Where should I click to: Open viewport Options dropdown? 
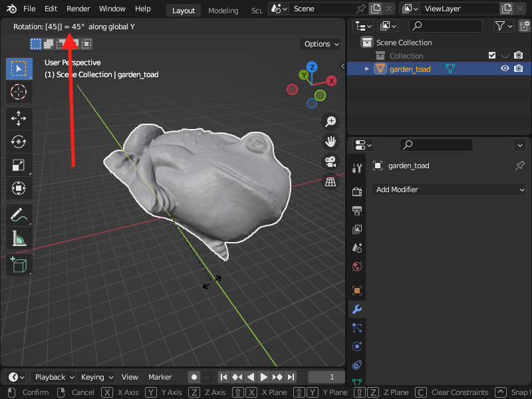321,44
